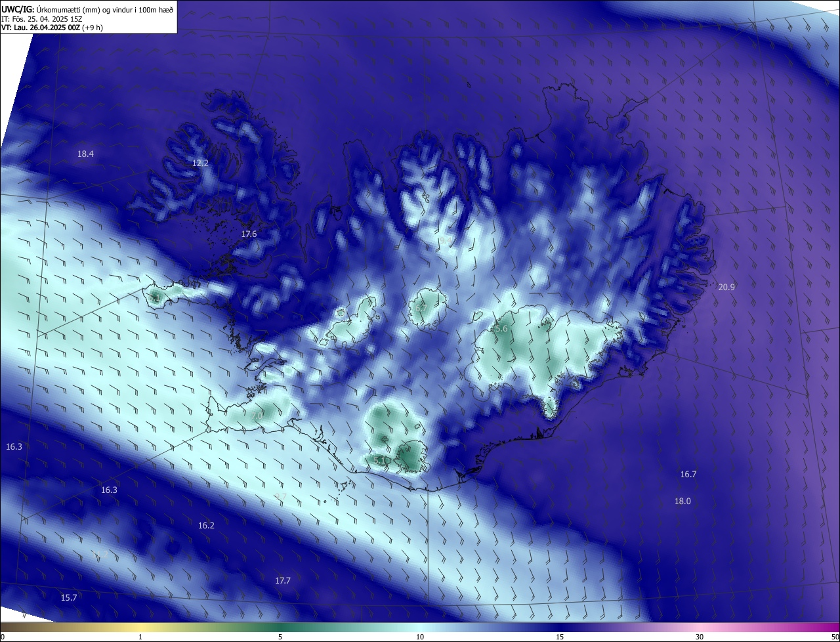The image size is (840, 642).
Task: Click the 17.6 value label
Action: (249, 234)
